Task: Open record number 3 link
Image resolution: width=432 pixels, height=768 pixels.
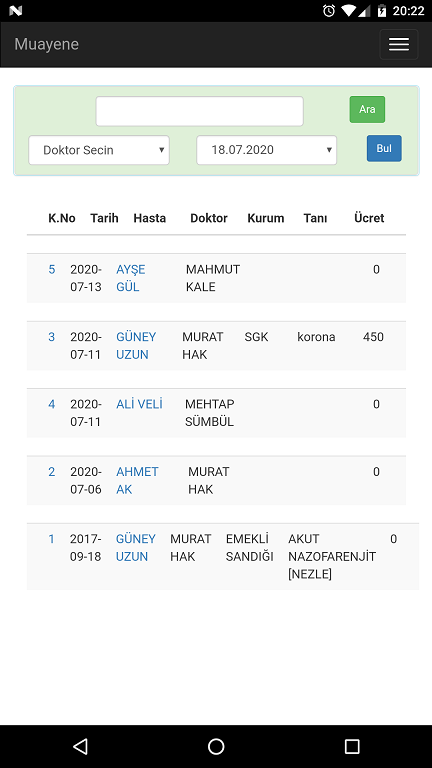Action: click(x=51, y=337)
